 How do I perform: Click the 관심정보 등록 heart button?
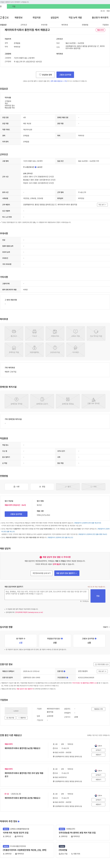pos(45,75)
